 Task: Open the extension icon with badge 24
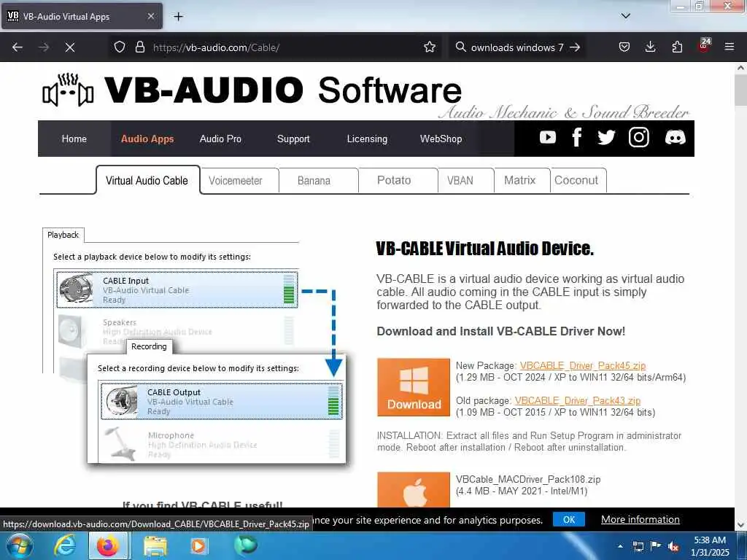click(x=703, y=46)
